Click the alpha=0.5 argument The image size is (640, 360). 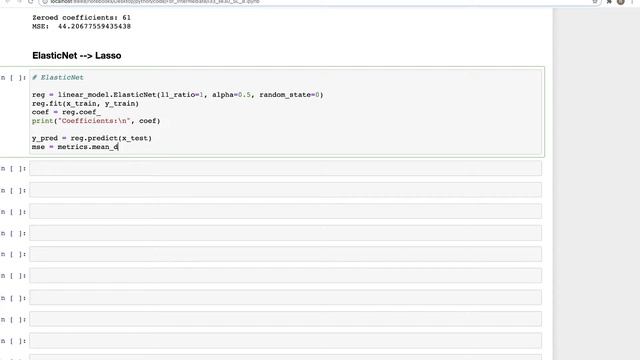[231, 95]
